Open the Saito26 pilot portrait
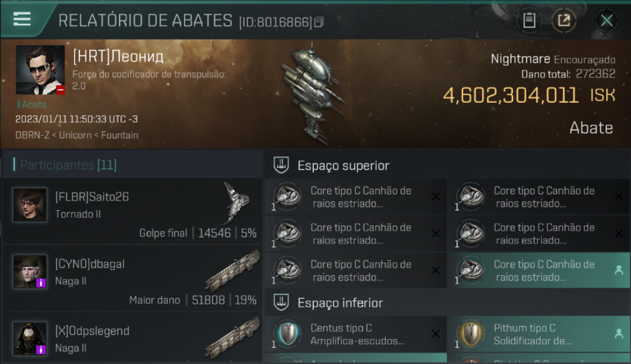 click(30, 205)
